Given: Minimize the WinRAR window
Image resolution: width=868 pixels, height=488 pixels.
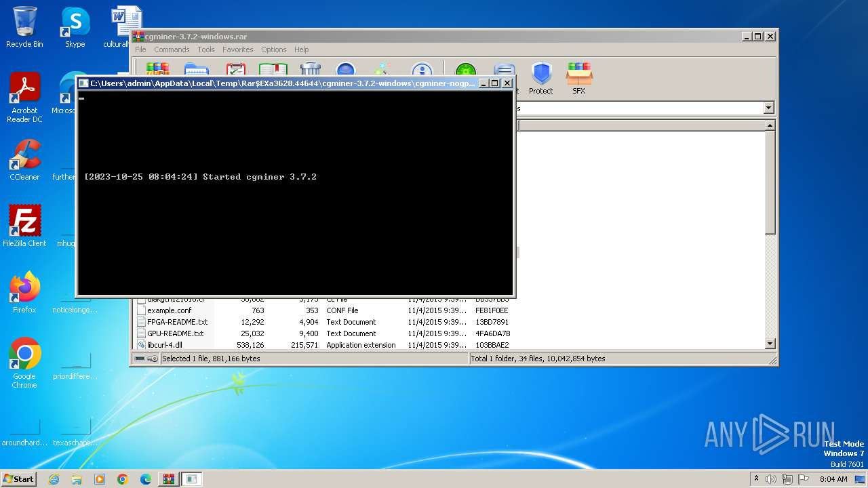Looking at the screenshot, I should point(747,37).
